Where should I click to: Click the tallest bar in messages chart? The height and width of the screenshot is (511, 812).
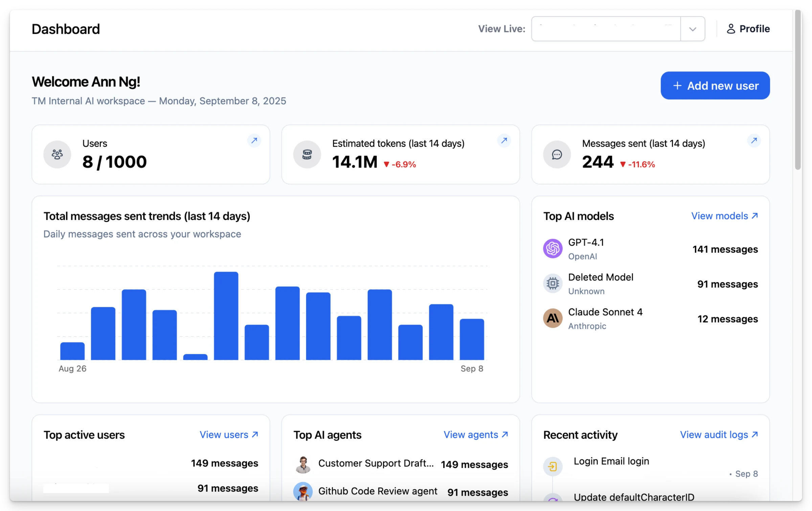226,316
